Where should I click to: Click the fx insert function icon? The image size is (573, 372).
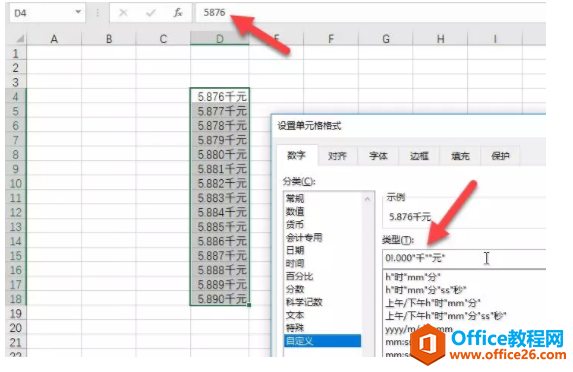[x=178, y=13]
